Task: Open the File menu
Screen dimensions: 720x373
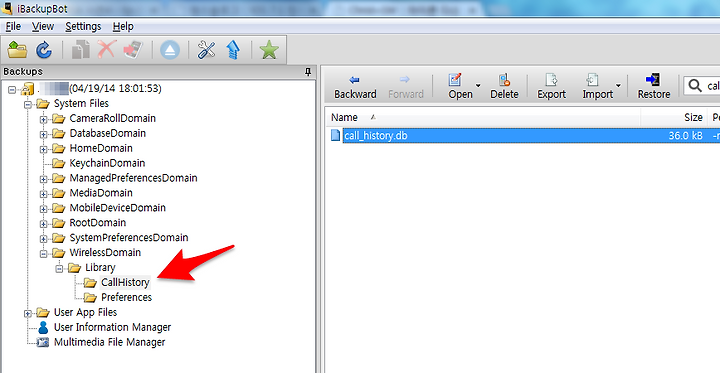Action: click(13, 27)
